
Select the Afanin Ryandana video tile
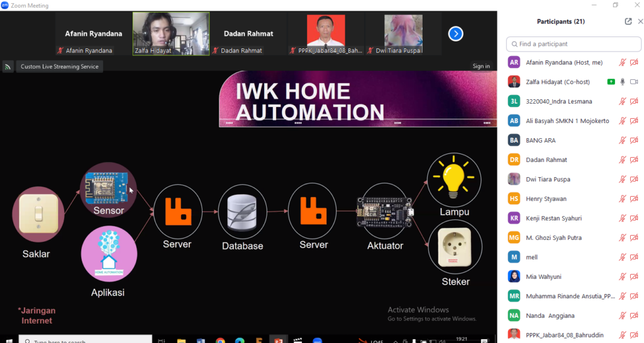tap(94, 34)
